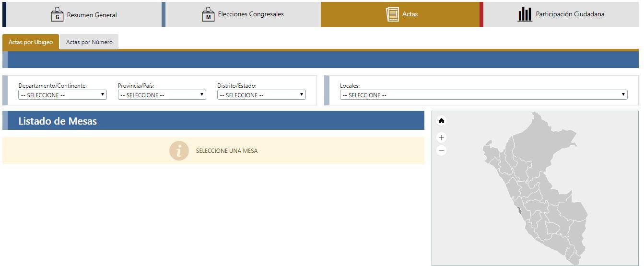Click the Elecciones Congresales ballot box icon

pos(208,14)
